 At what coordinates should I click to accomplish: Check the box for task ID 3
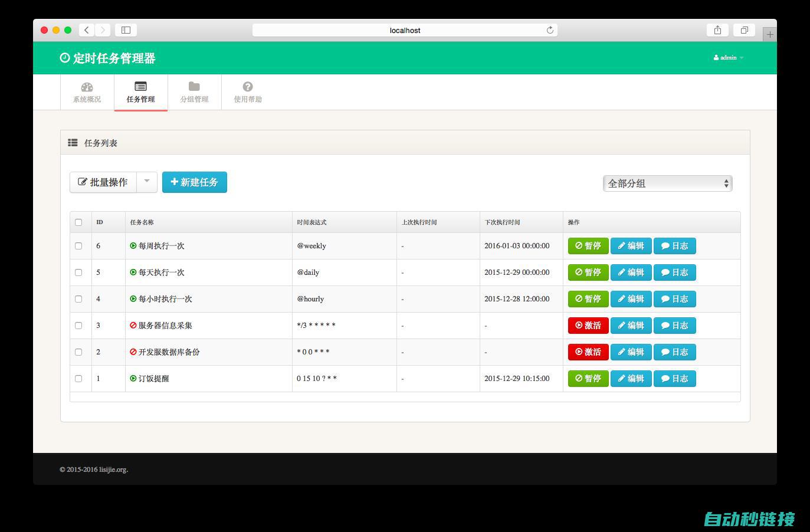tap(78, 326)
